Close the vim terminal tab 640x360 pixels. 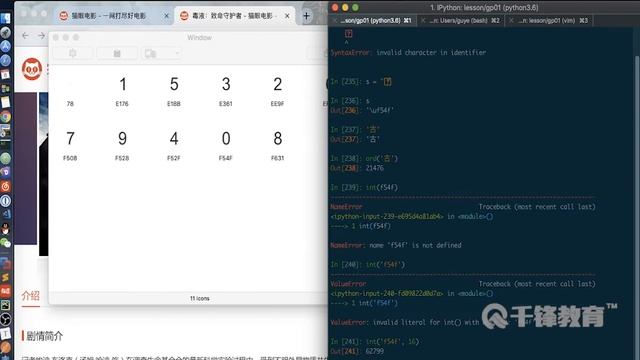511,20
